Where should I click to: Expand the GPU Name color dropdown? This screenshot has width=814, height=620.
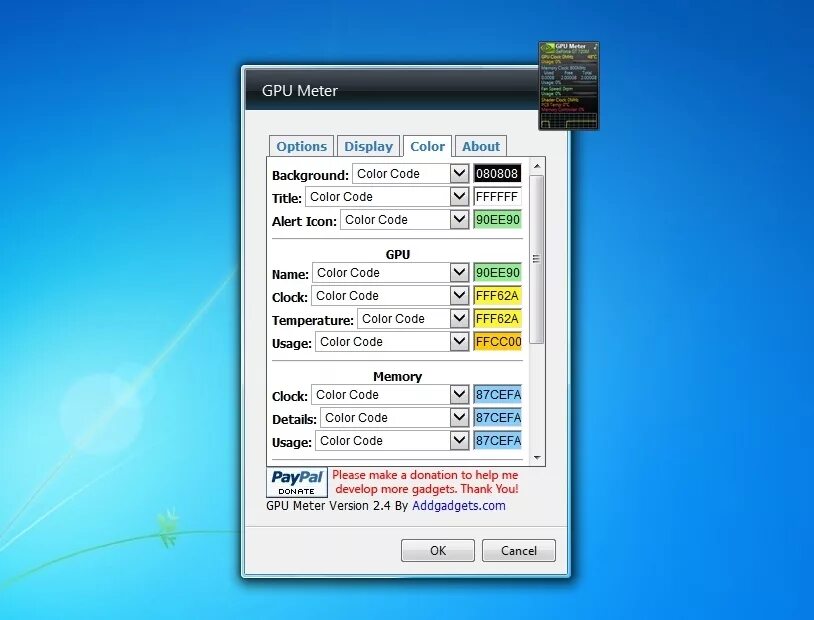click(390, 273)
